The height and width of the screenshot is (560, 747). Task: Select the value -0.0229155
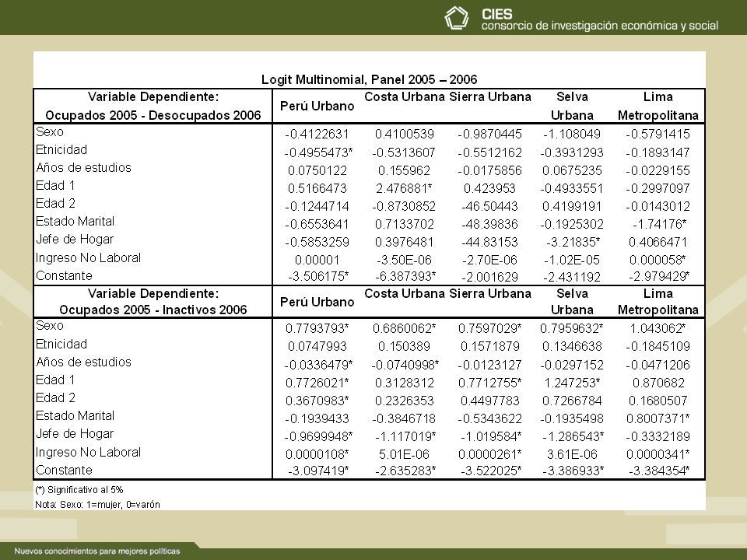(658, 170)
